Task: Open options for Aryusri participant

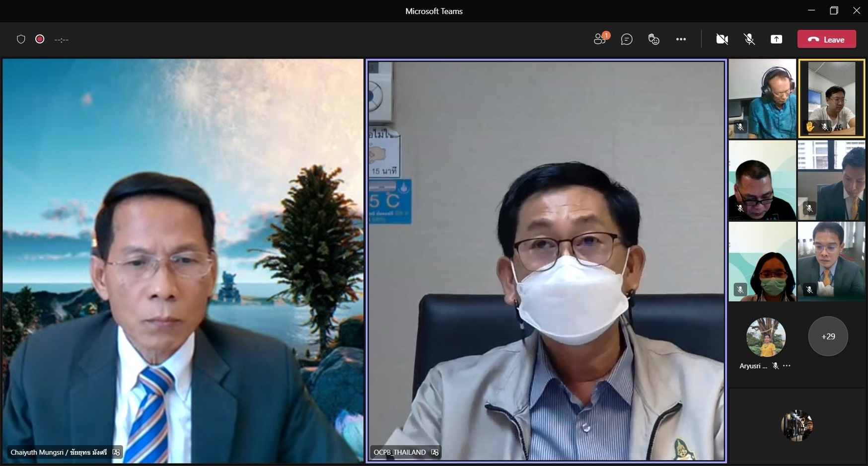Action: click(x=787, y=366)
